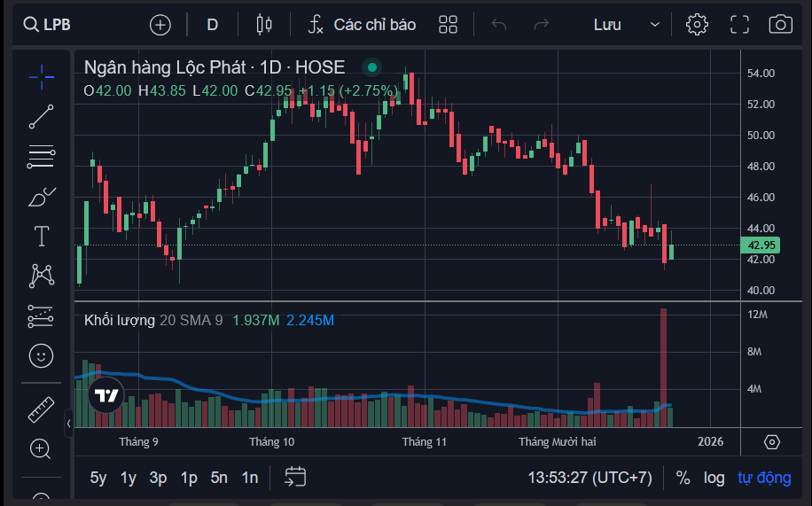Viewport: 812px width, 506px height.
Task: Open Các chỉ báo indicators
Action: pyautogui.click(x=362, y=25)
